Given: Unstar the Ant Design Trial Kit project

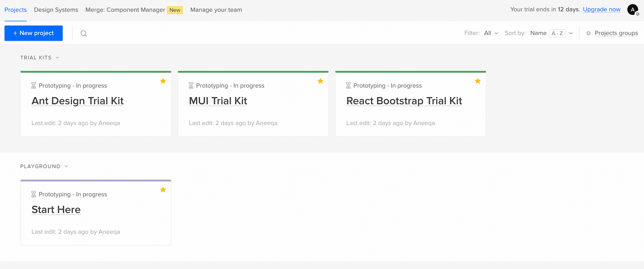Looking at the screenshot, I should 163,81.
